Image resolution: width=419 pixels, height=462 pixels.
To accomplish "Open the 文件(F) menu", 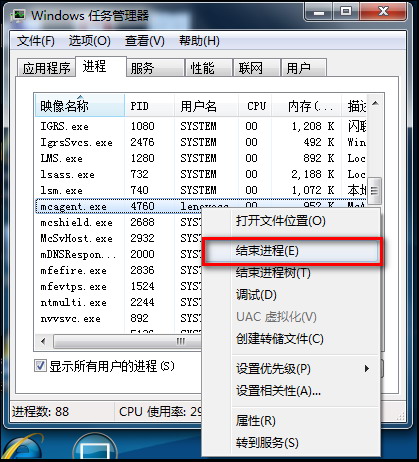I will [x=36, y=41].
